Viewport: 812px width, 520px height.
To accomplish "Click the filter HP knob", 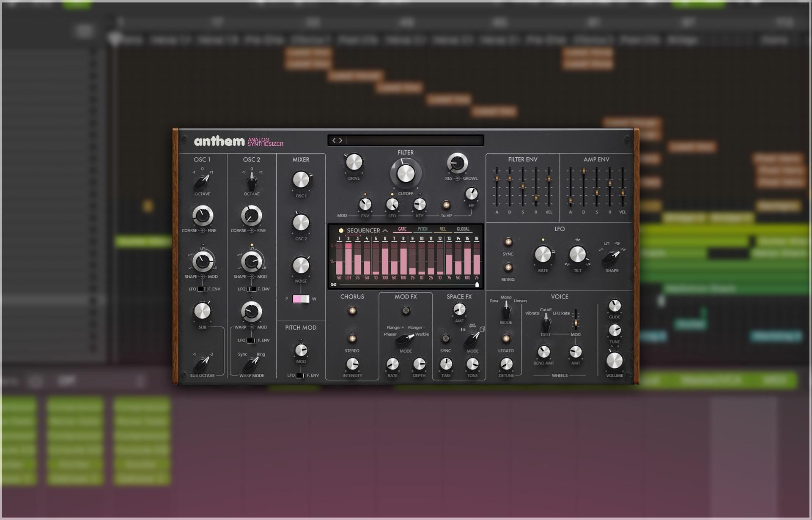I will [472, 194].
